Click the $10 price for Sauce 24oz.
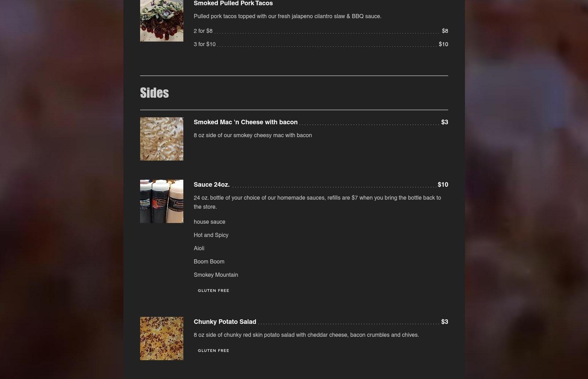 [x=443, y=185]
